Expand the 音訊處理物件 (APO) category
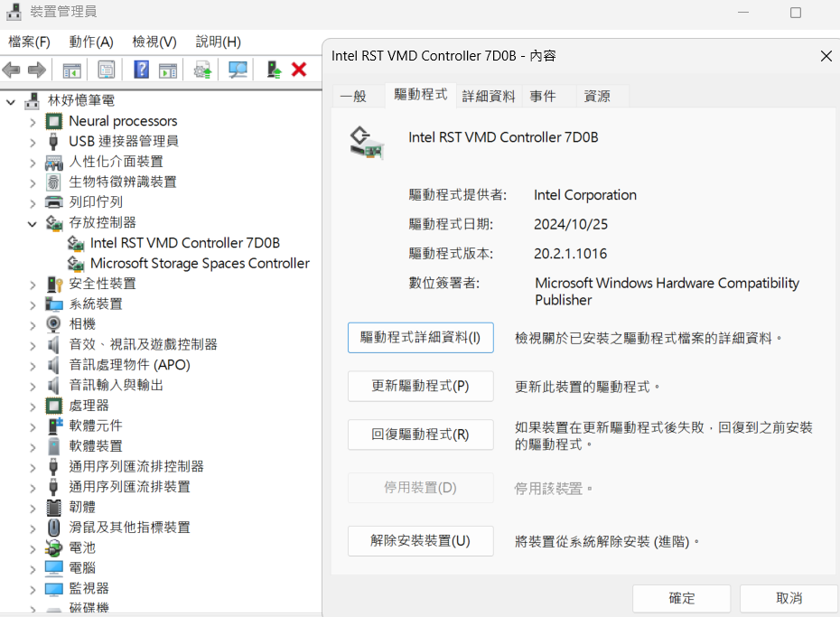The width and height of the screenshot is (840, 617). (x=33, y=367)
